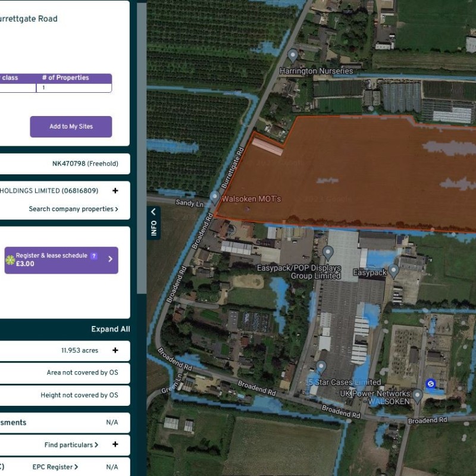Select the standalone Easypack map pin
The image size is (476, 476).
[393, 271]
